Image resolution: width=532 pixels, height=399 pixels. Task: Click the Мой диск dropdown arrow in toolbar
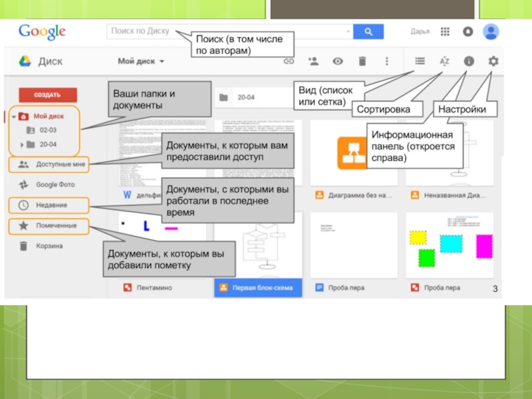pos(162,61)
